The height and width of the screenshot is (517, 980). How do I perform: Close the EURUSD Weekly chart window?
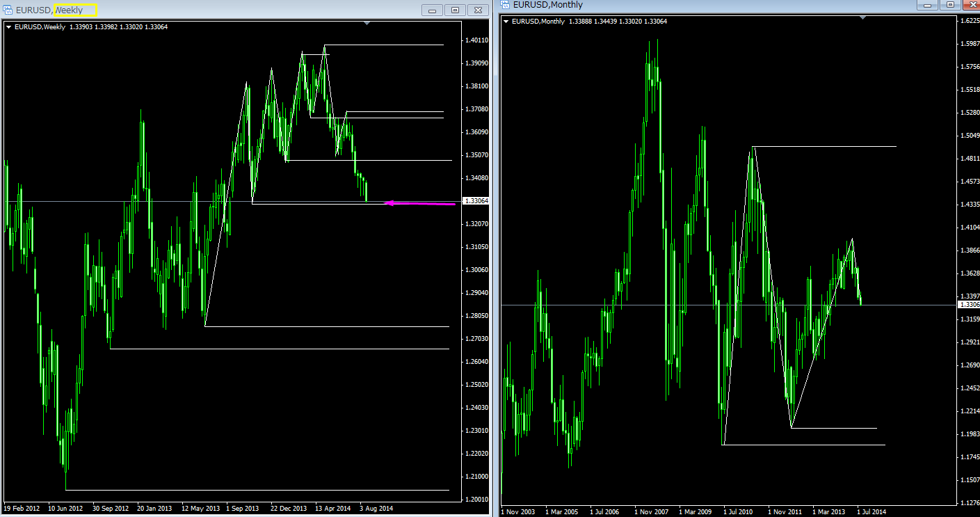(477, 10)
